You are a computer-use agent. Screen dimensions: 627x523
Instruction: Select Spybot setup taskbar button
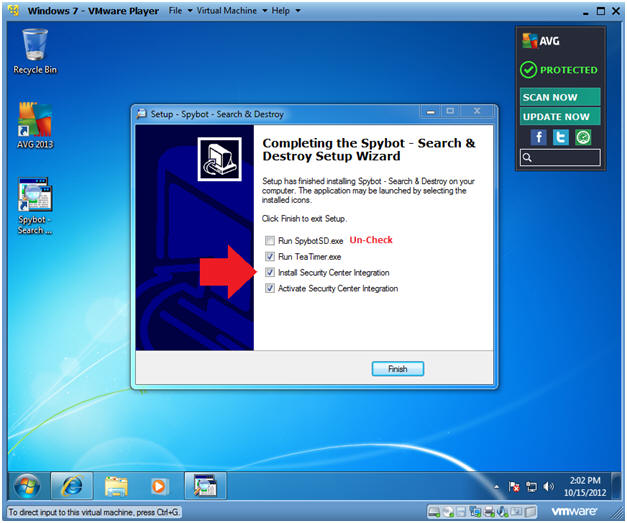205,486
